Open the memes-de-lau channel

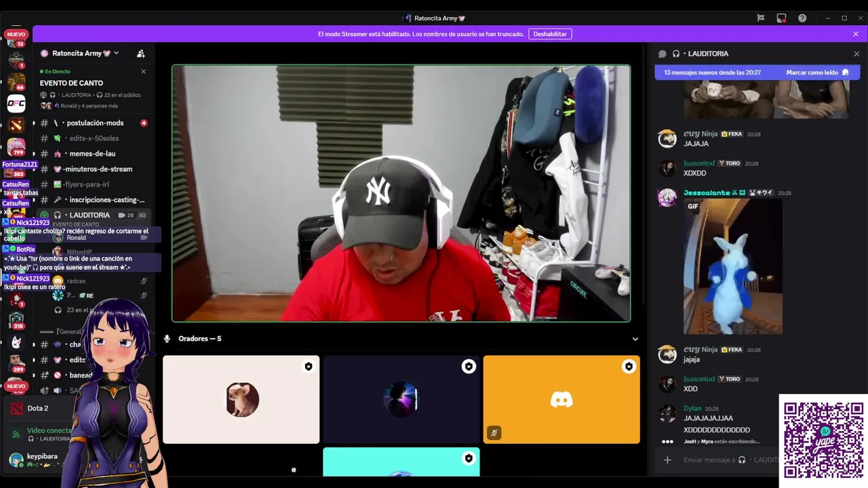(94, 154)
